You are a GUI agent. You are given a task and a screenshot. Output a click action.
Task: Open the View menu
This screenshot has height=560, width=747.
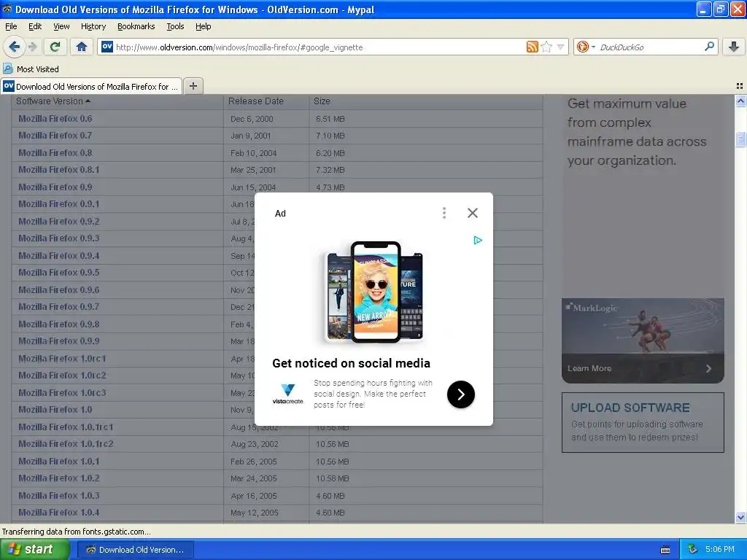point(61,27)
